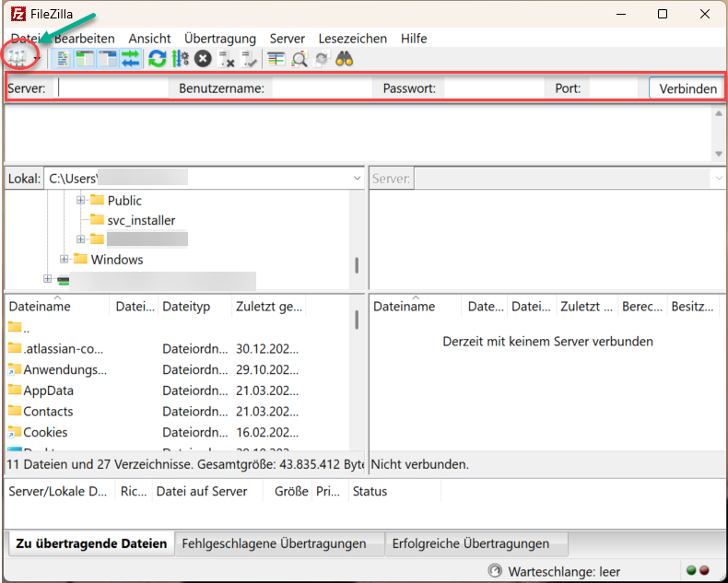The width and height of the screenshot is (728, 583).
Task: Click the FileZilla logo in title bar
Action: point(18,14)
